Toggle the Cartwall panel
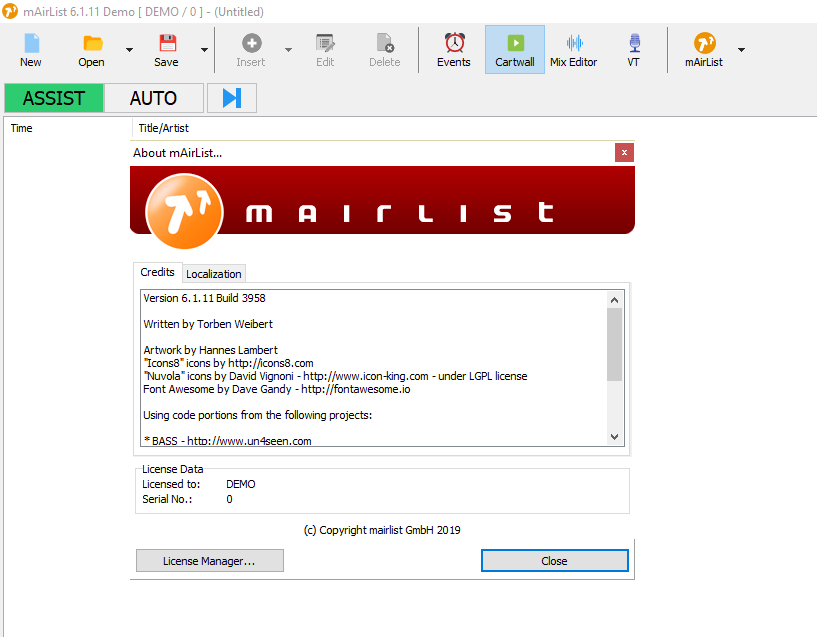The image size is (817, 637). click(x=514, y=48)
